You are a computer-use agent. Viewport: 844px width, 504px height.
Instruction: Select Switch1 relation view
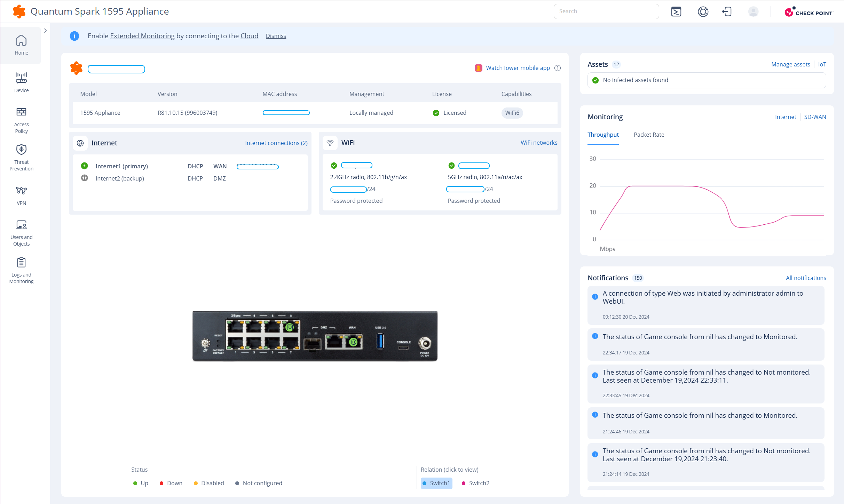coord(436,483)
